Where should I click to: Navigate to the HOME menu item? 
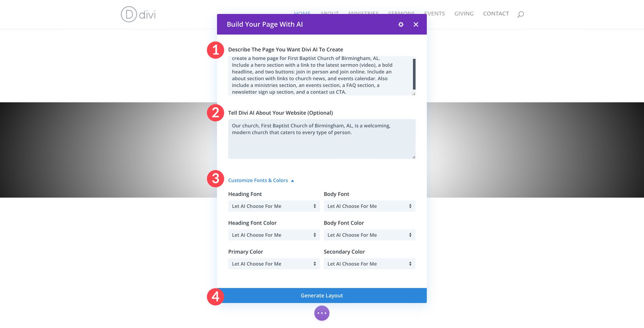coord(302,14)
